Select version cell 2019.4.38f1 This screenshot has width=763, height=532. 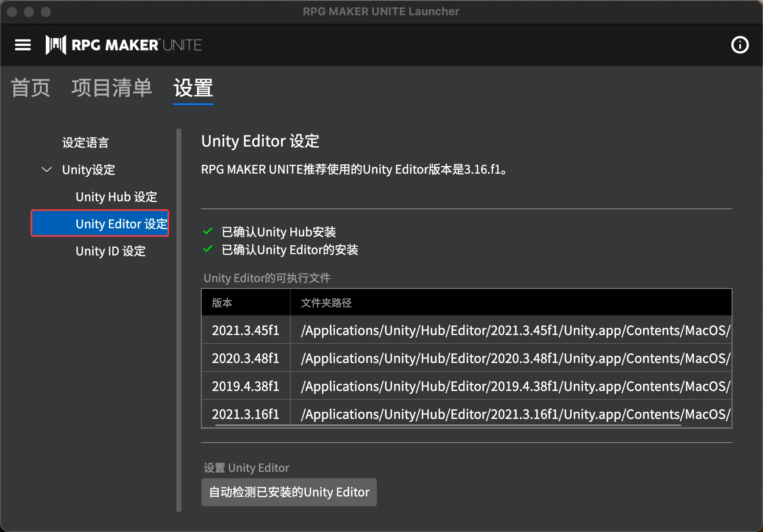coord(246,386)
